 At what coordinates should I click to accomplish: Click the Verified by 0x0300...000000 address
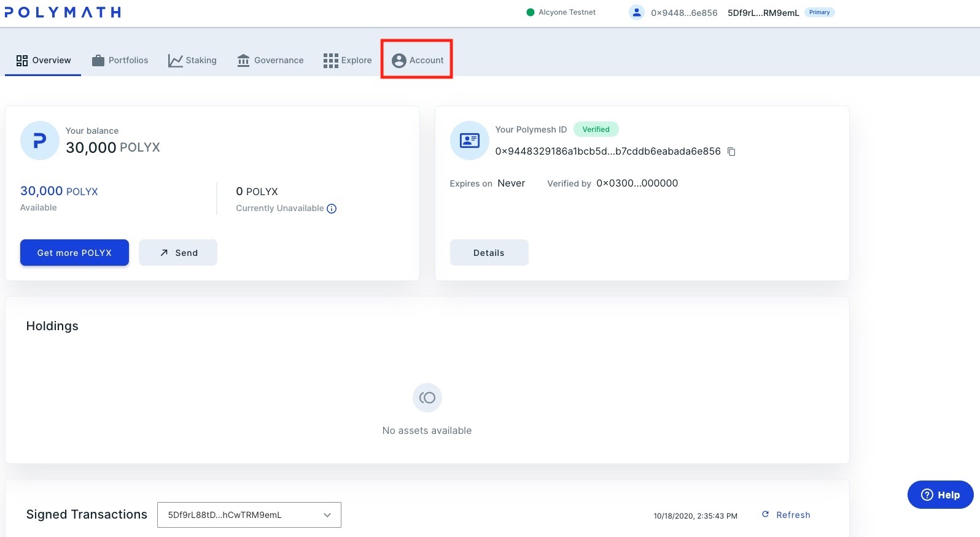(637, 183)
